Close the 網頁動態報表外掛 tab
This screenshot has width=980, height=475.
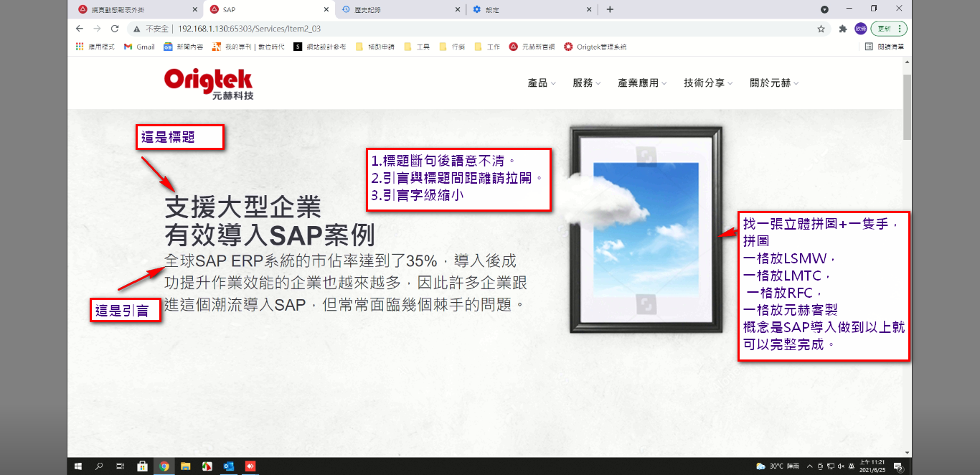[x=194, y=9]
